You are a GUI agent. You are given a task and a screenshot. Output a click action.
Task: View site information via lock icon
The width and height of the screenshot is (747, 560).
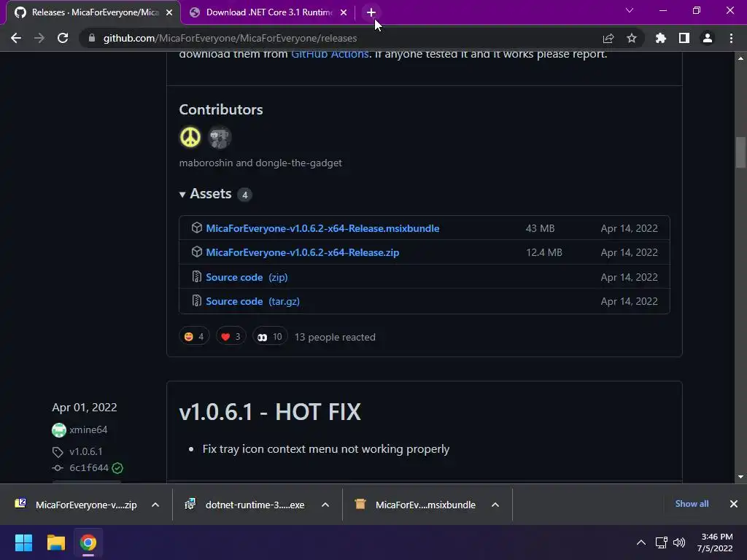(92, 38)
